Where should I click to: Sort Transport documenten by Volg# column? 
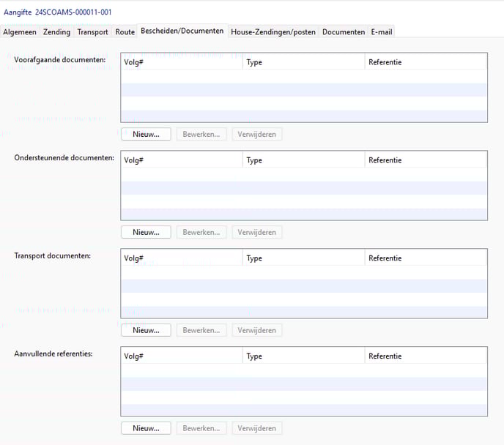182,258
